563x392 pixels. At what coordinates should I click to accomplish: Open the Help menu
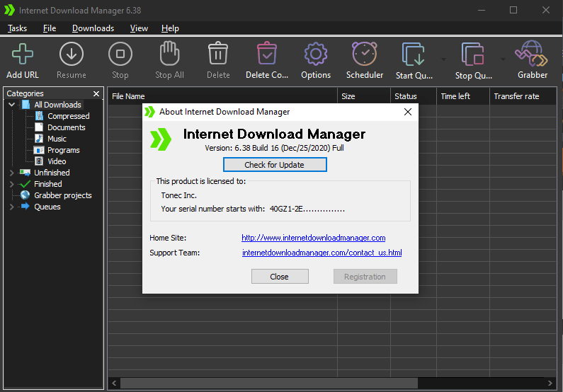(x=170, y=28)
